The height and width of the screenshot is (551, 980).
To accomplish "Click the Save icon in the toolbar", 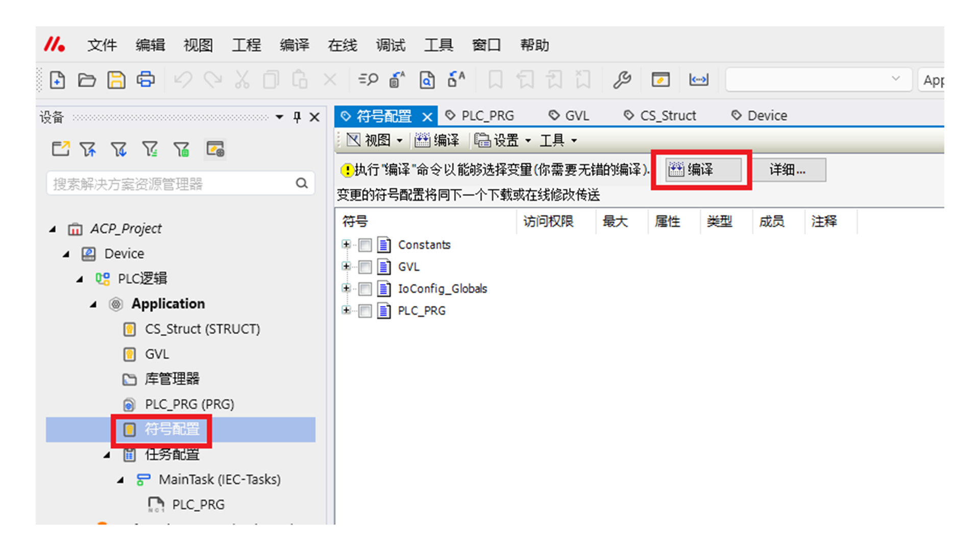I will [x=116, y=80].
